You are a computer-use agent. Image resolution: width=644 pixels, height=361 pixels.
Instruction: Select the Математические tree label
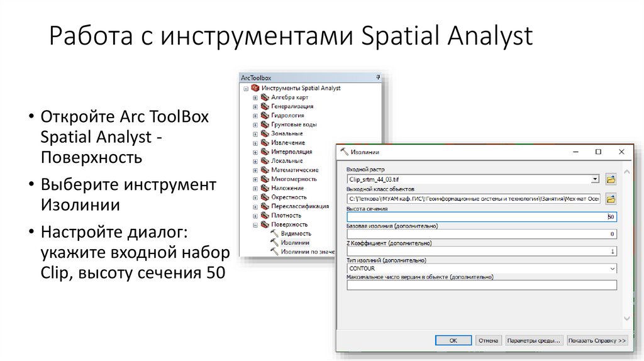pos(294,170)
